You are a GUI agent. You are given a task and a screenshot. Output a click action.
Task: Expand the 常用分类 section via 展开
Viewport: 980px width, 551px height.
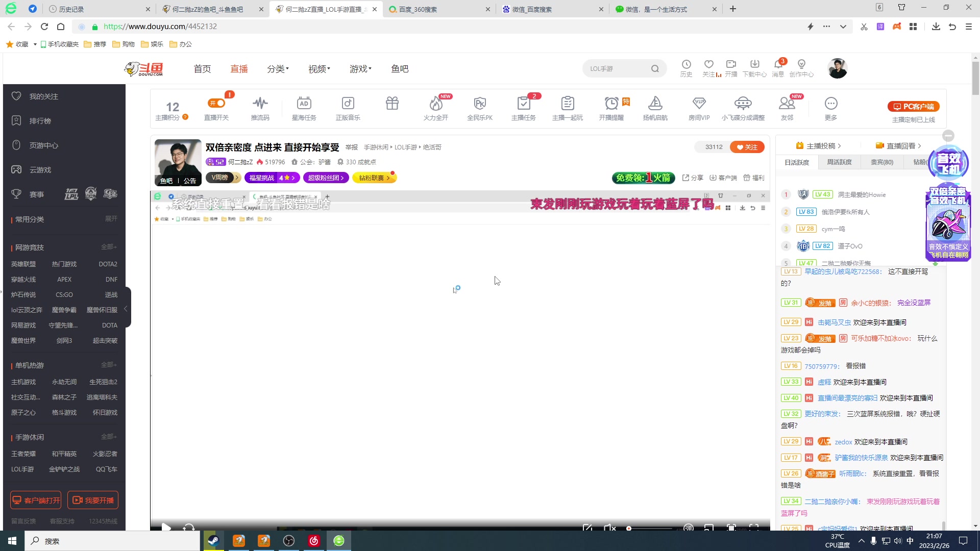tap(111, 218)
